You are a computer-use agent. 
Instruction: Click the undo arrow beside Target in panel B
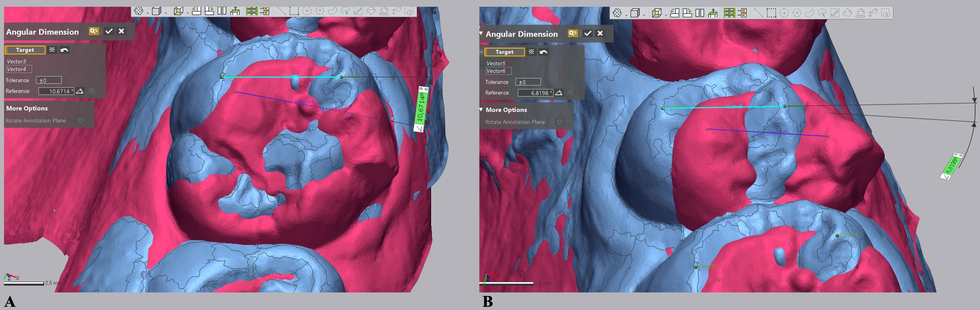pyautogui.click(x=544, y=52)
